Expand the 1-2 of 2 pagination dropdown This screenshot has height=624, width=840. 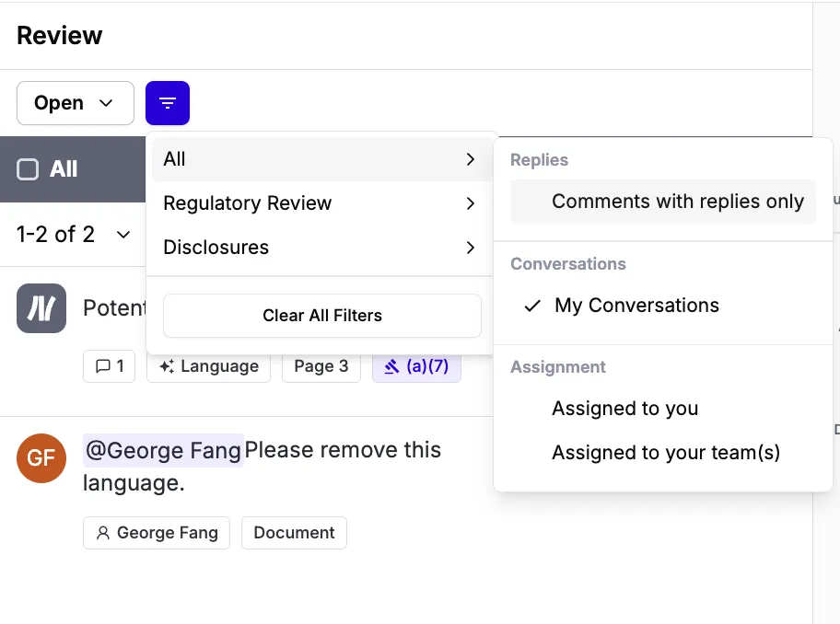tap(74, 235)
